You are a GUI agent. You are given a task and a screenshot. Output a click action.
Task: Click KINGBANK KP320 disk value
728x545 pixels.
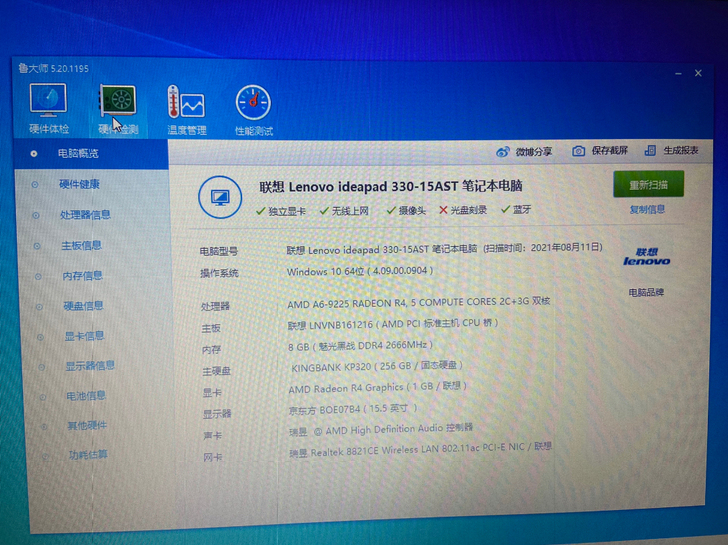[377, 366]
